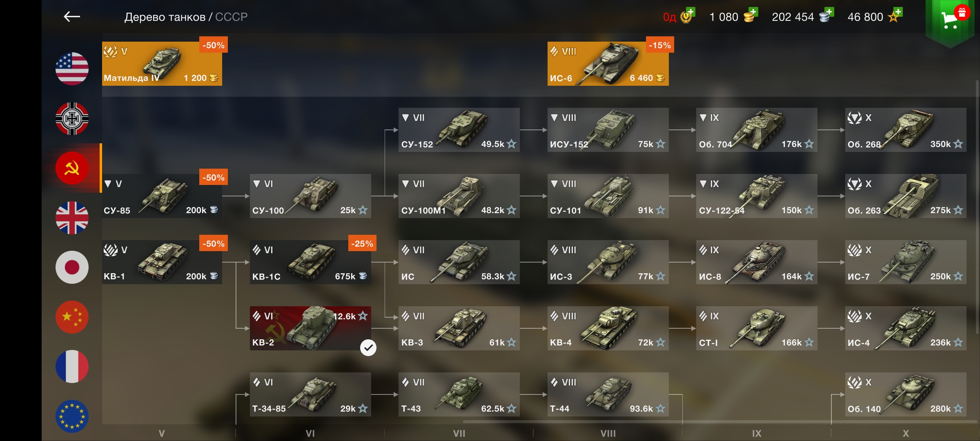980x441 pixels.
Task: Open premium Матильда IV tank offer
Action: 162,64
